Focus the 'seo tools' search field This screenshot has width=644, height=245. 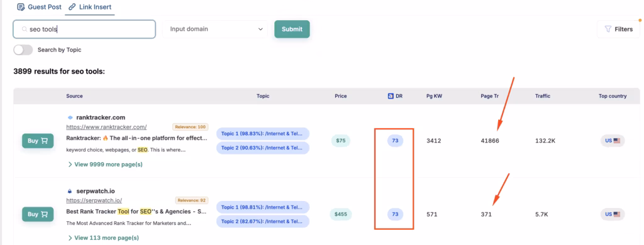coord(84,29)
